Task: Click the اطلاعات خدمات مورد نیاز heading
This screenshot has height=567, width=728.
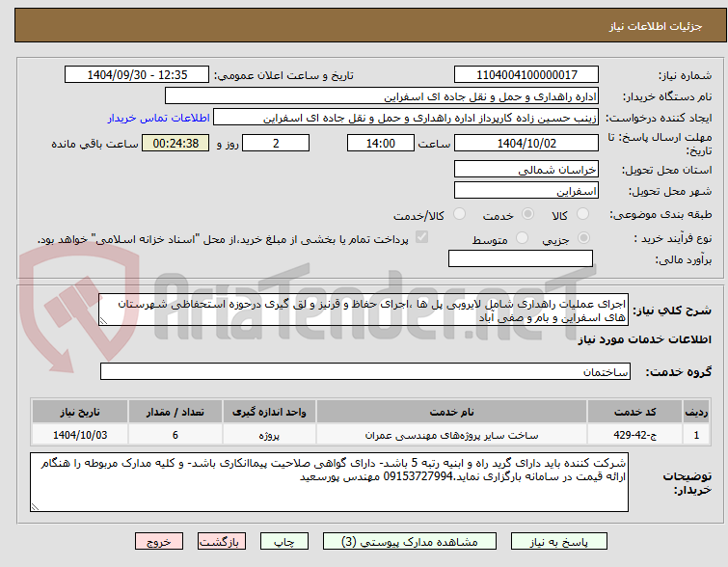Action: [x=644, y=340]
